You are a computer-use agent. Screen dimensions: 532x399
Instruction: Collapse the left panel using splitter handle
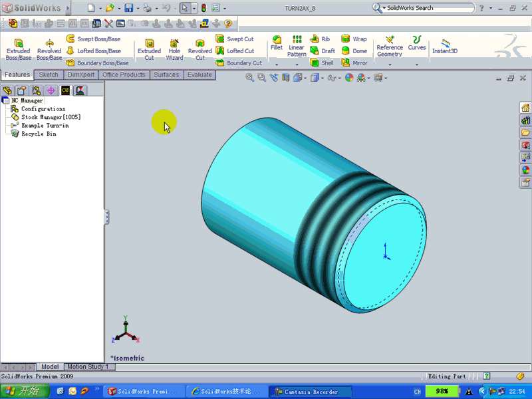[106, 217]
